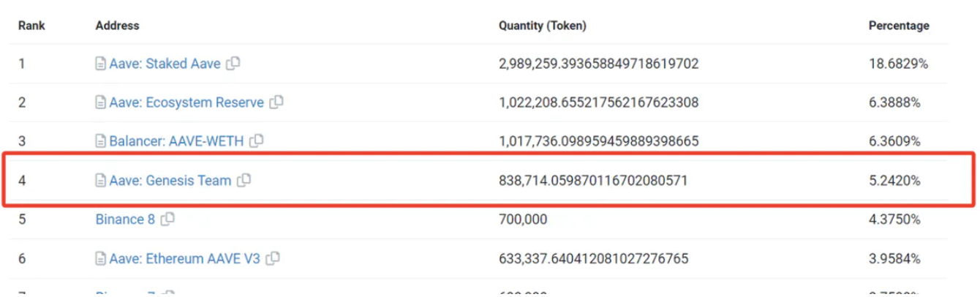Image resolution: width=980 pixels, height=297 pixels.
Task: Click the Percentage column header
Action: [899, 26]
